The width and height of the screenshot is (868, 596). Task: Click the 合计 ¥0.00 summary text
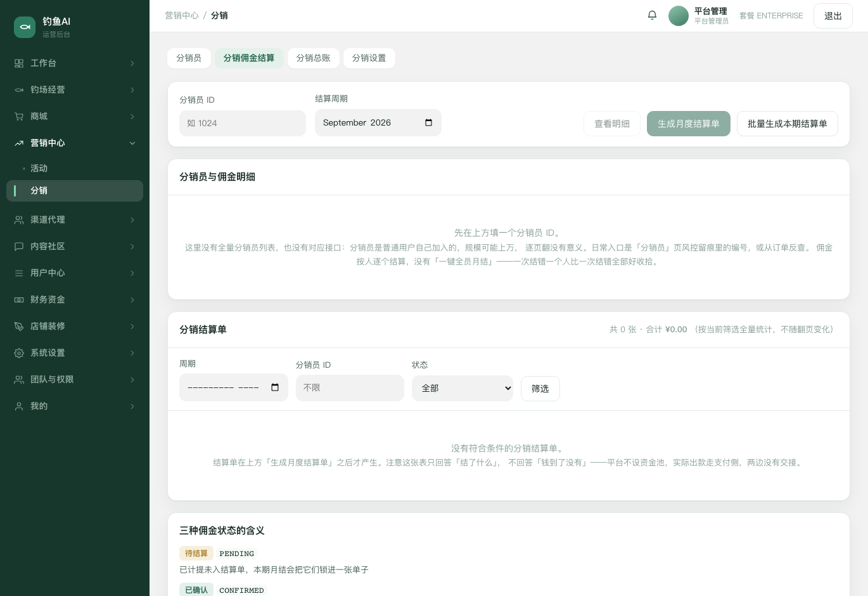tap(667, 330)
